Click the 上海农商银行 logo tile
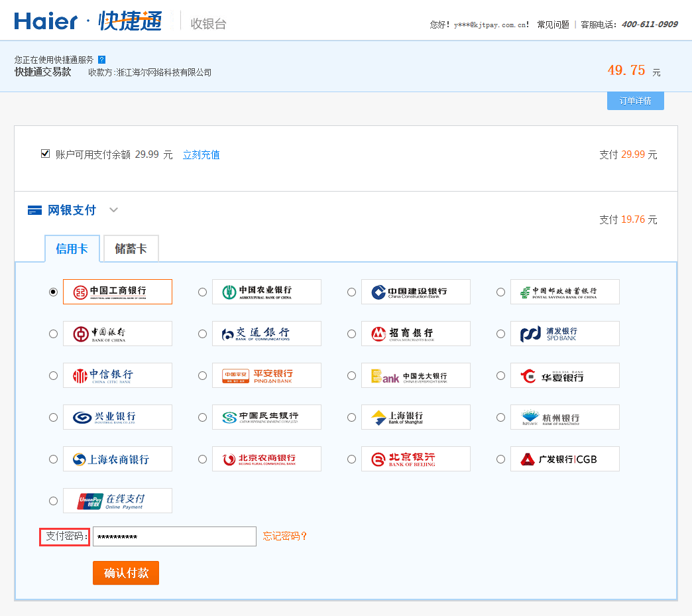The width and height of the screenshot is (692, 616). pos(117,459)
